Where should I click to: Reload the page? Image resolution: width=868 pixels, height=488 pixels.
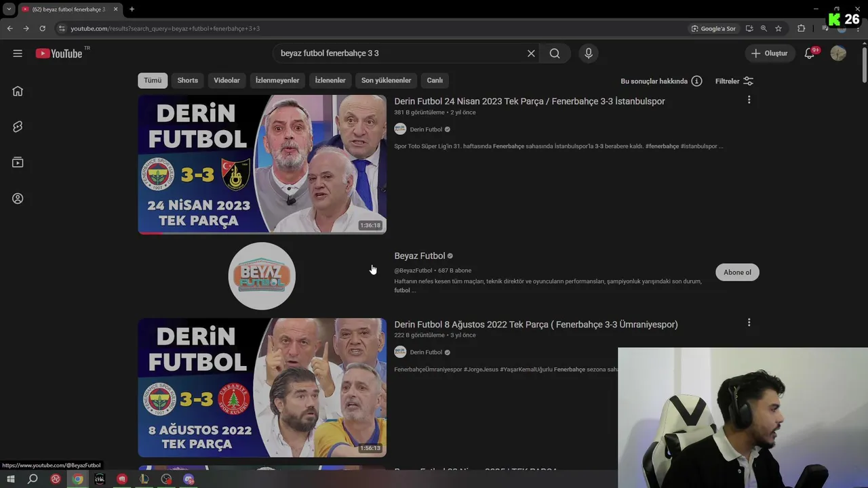click(42, 28)
